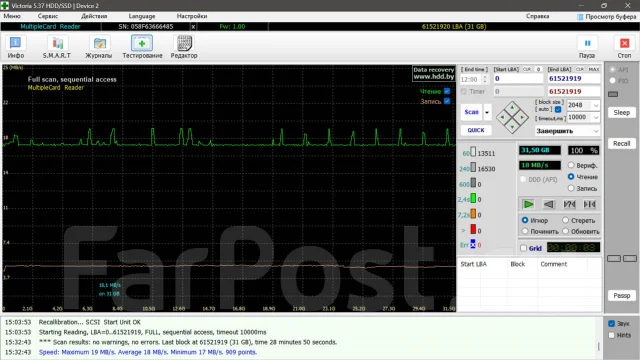Click the small gray indicator under PIO
The height and width of the screenshot is (360, 640).
pos(613,94)
